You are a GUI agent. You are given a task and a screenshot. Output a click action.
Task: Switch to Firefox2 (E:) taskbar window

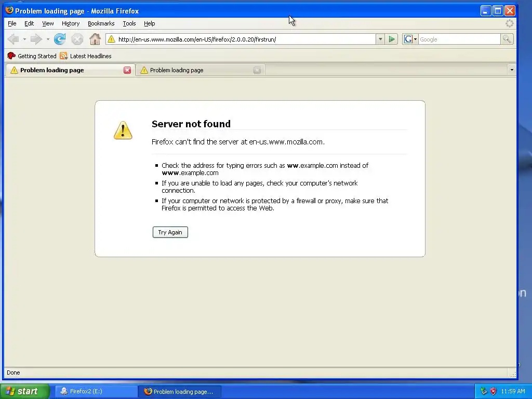[x=96, y=391]
